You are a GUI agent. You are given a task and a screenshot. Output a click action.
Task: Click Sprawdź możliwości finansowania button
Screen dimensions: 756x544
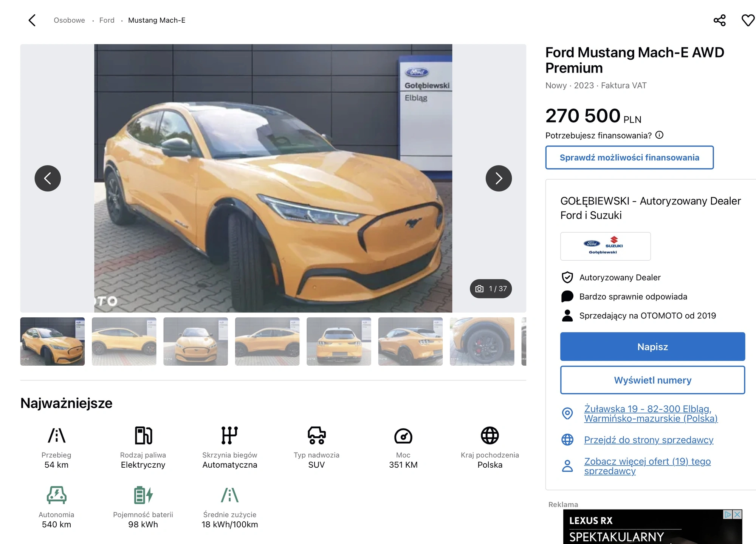[629, 158]
